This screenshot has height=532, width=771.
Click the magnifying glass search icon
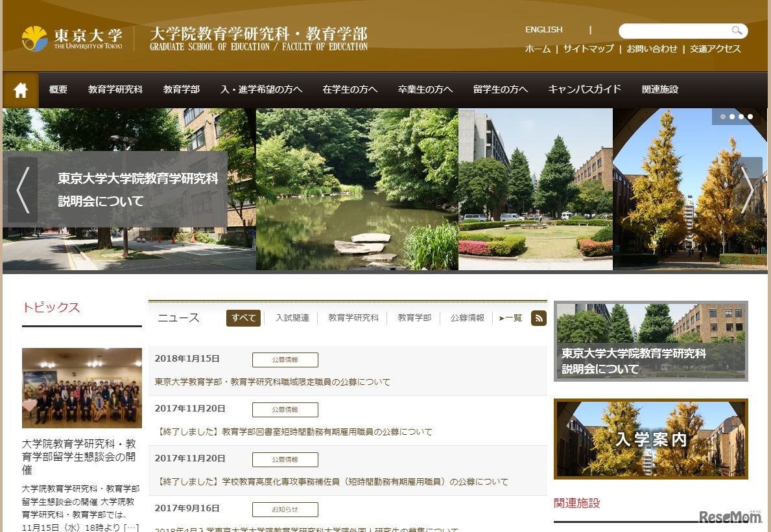click(x=737, y=30)
